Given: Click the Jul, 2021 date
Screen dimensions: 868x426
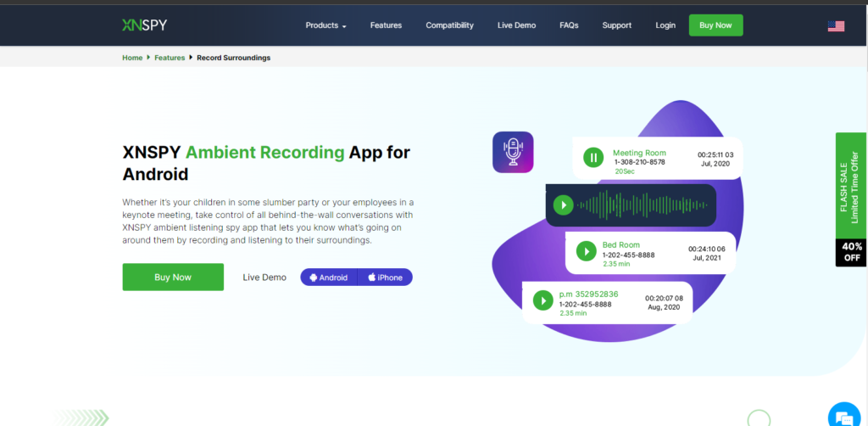Looking at the screenshot, I should click(707, 258).
